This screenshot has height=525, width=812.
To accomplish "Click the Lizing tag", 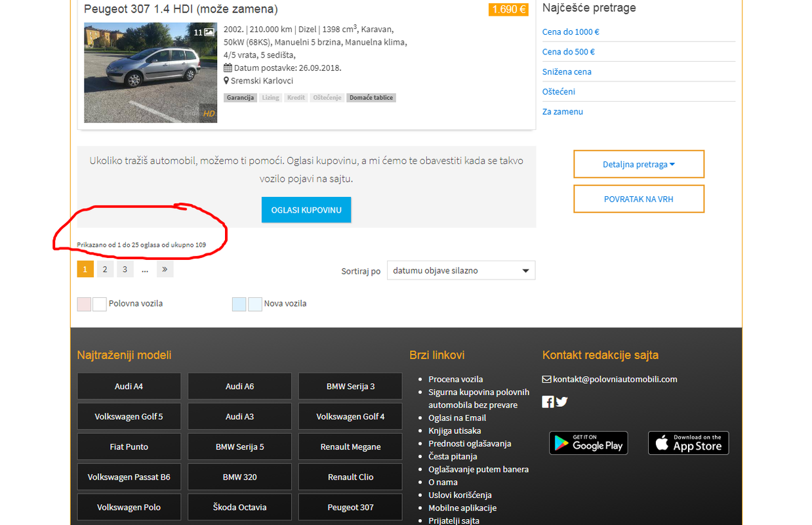I will click(x=270, y=98).
